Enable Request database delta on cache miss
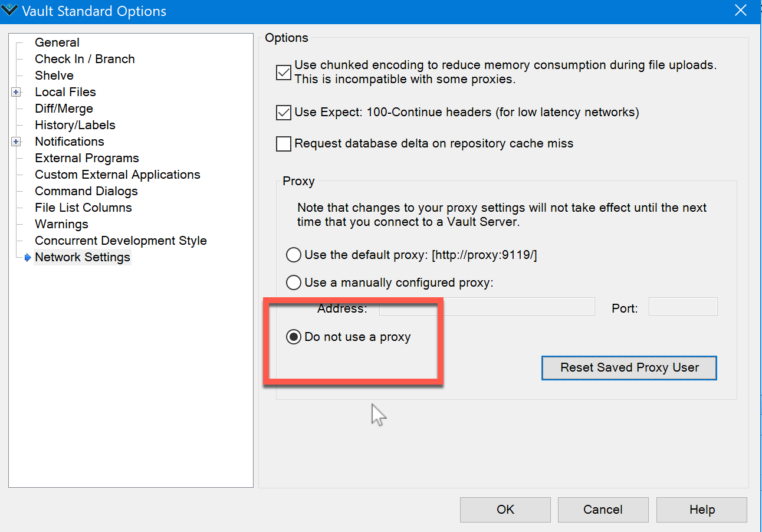The height and width of the screenshot is (532, 762). click(284, 143)
